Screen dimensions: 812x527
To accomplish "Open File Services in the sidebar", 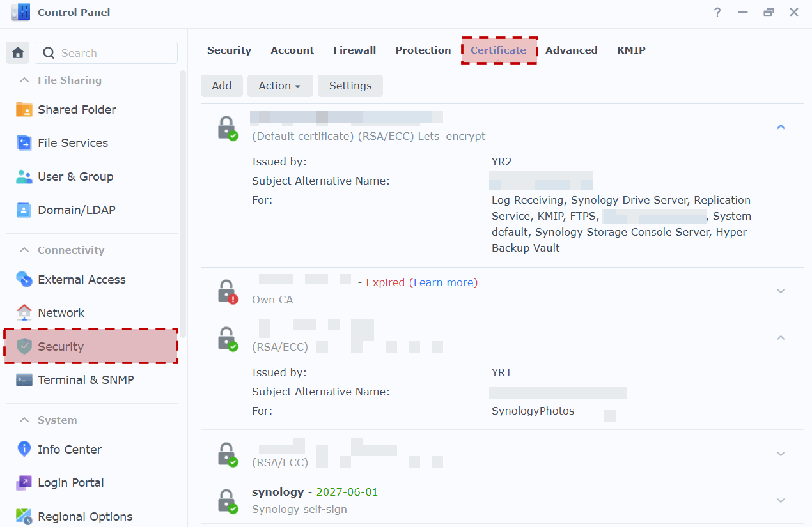I will (91, 143).
